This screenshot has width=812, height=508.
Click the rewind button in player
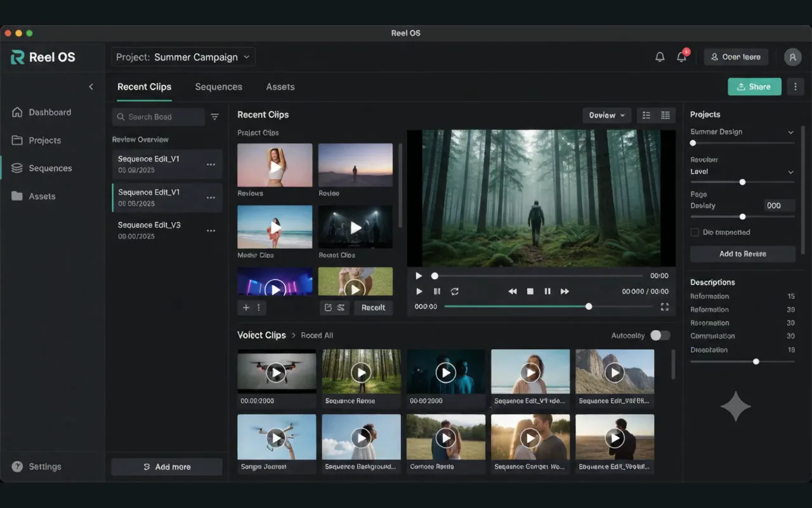[x=513, y=291]
